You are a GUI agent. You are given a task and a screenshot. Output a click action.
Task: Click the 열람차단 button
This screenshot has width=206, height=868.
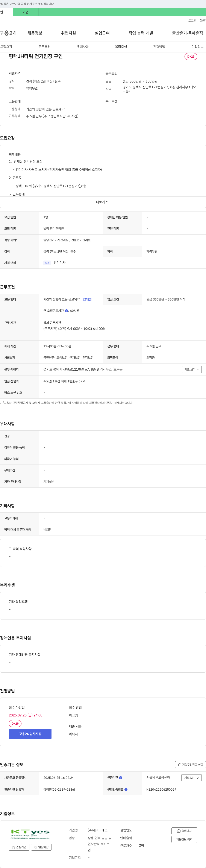[41, 847]
